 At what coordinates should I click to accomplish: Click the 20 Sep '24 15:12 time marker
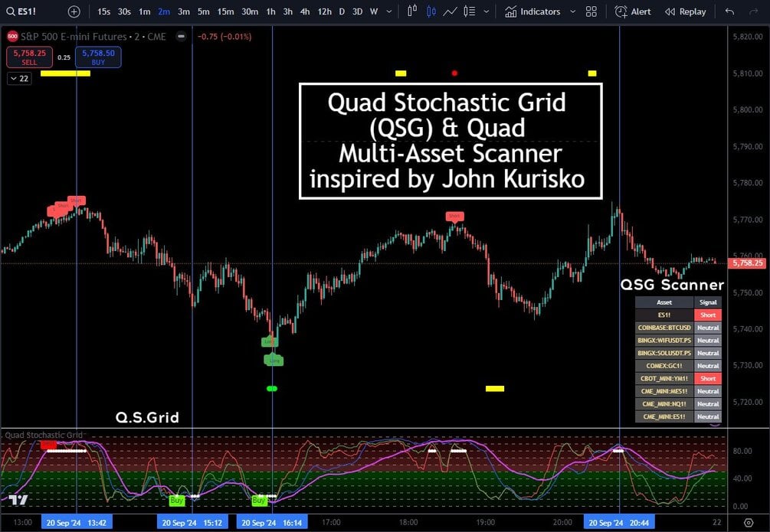[x=192, y=523]
